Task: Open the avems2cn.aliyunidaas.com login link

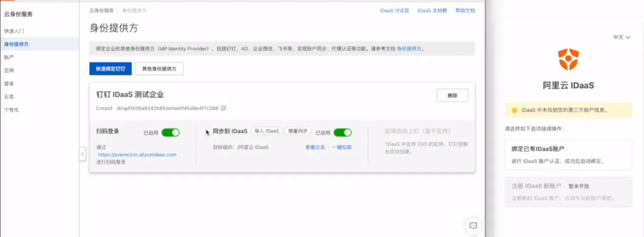Action: (x=137, y=154)
